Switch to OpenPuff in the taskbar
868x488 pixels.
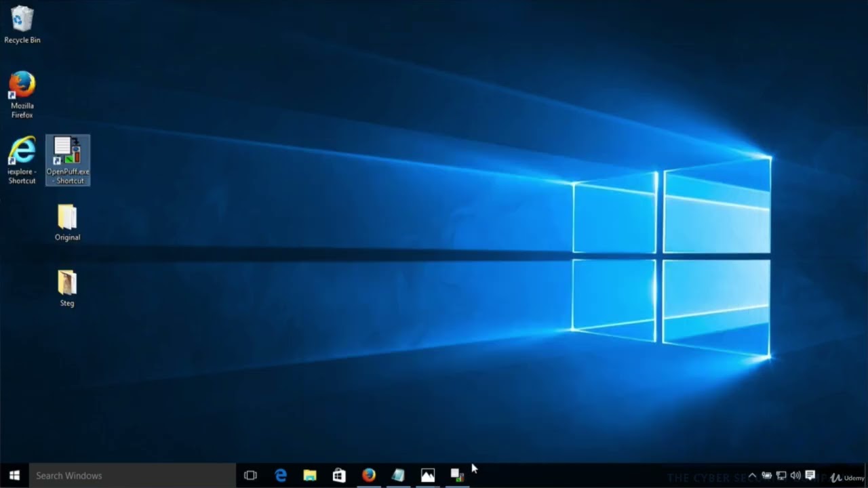(x=457, y=475)
